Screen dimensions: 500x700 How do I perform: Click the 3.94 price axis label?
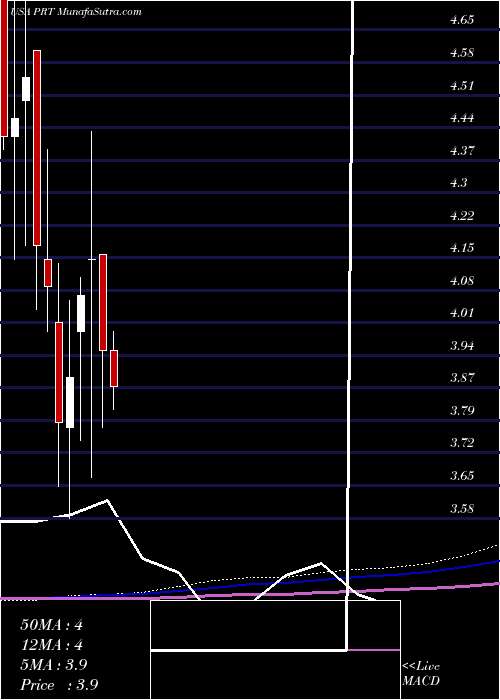pos(462,346)
